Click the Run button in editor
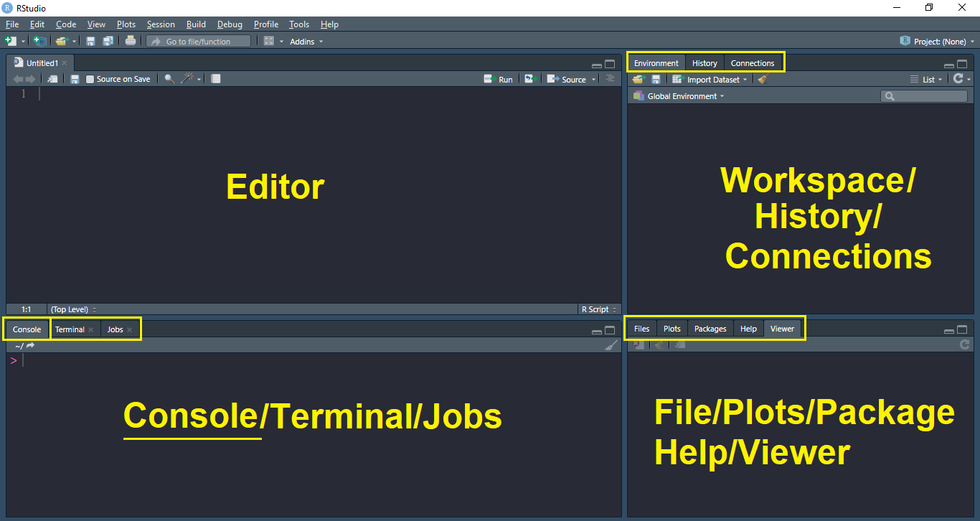 point(499,79)
